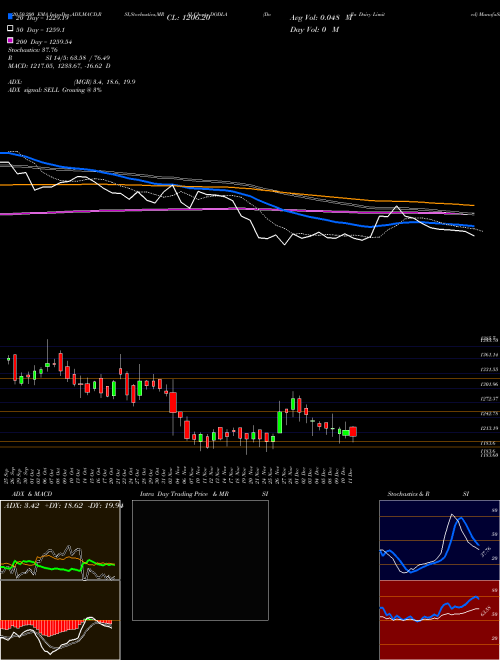Click the 'Avg Vol: 0.048 M' label

pos(321,18)
